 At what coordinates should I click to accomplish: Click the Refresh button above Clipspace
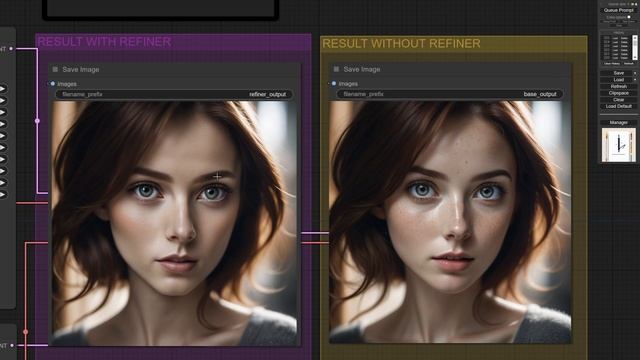(619, 87)
